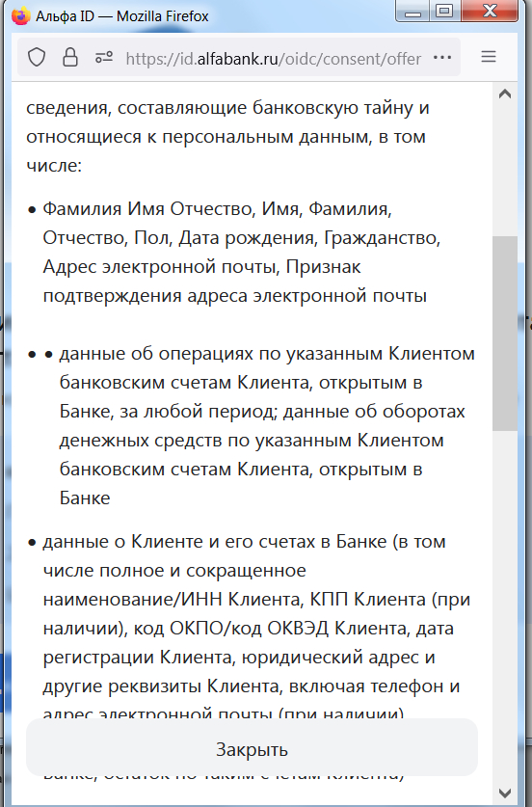Click the Firefox logo in title bar
This screenshot has height=807, width=532.
tap(21, 16)
